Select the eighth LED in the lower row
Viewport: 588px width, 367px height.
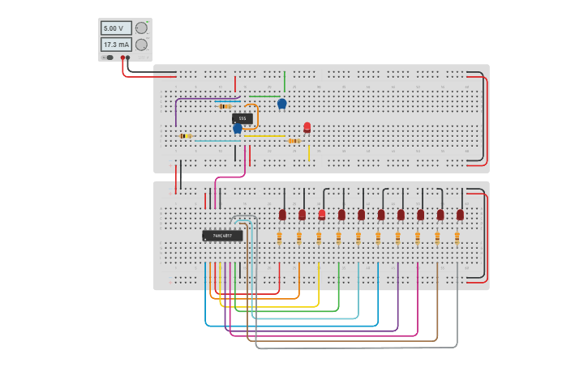[x=421, y=216]
